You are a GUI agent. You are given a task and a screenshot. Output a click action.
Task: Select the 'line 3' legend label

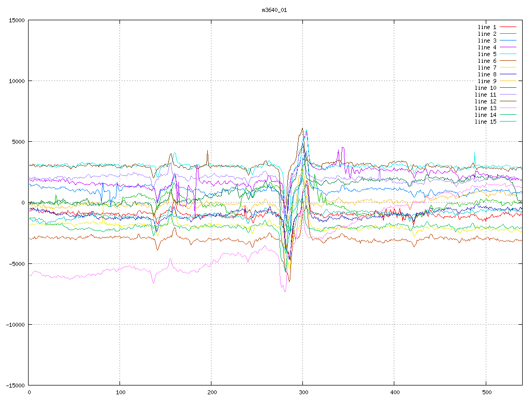(487, 41)
